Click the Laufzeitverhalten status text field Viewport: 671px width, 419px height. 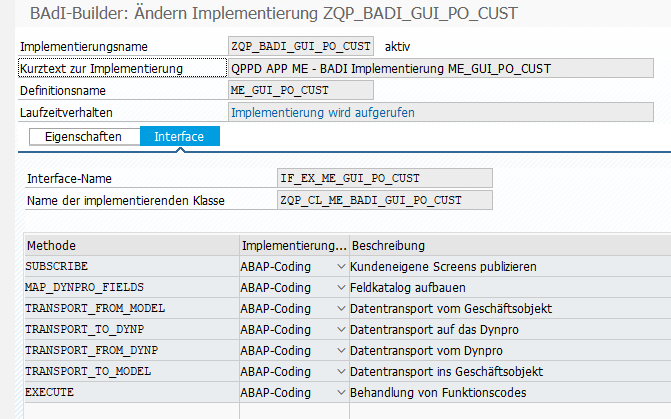[448, 112]
